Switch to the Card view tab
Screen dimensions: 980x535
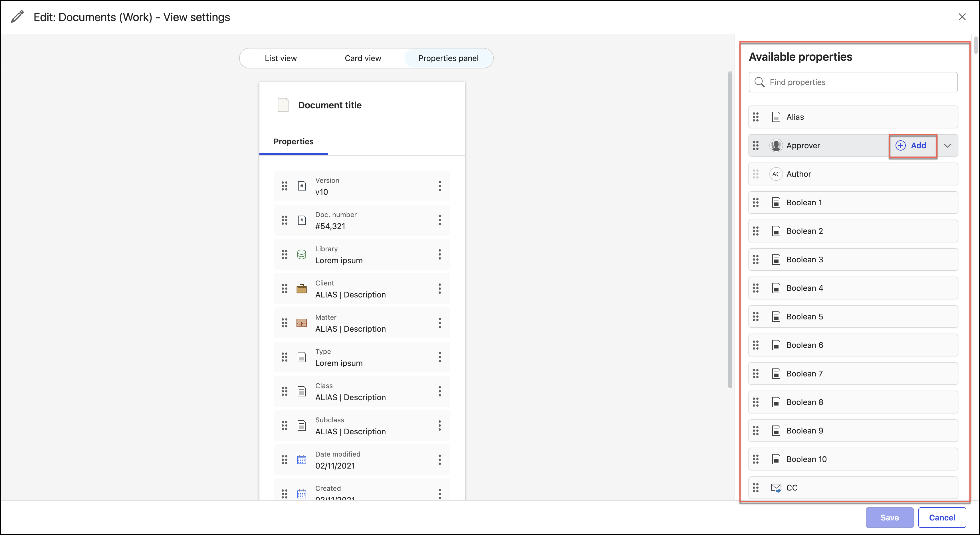coord(362,58)
